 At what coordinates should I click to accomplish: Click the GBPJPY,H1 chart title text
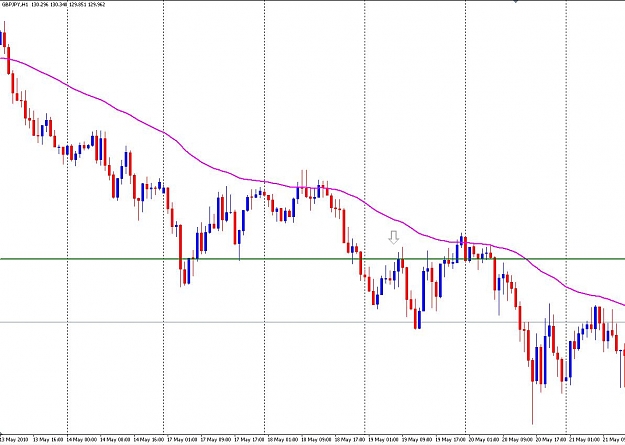pos(14,5)
